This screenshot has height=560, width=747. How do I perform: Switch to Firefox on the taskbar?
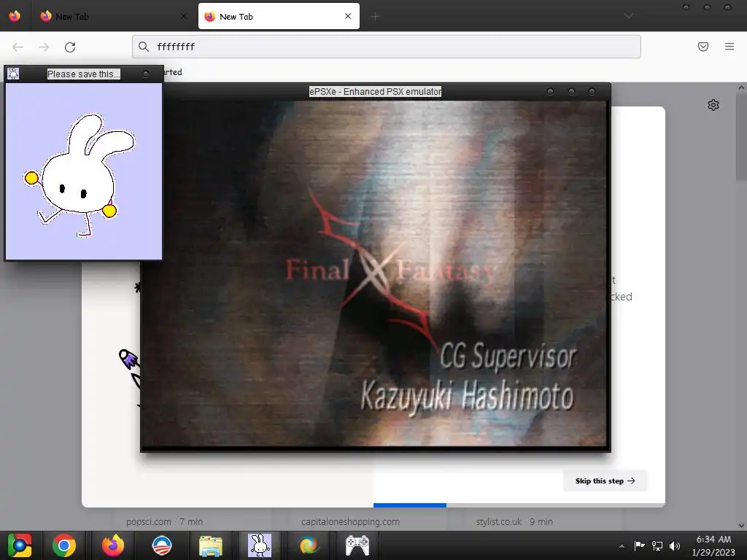(x=113, y=545)
